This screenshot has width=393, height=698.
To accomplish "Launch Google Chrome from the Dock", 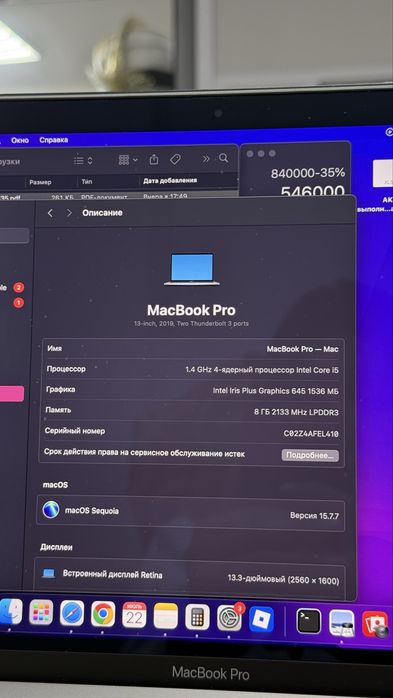I will pyautogui.click(x=103, y=614).
